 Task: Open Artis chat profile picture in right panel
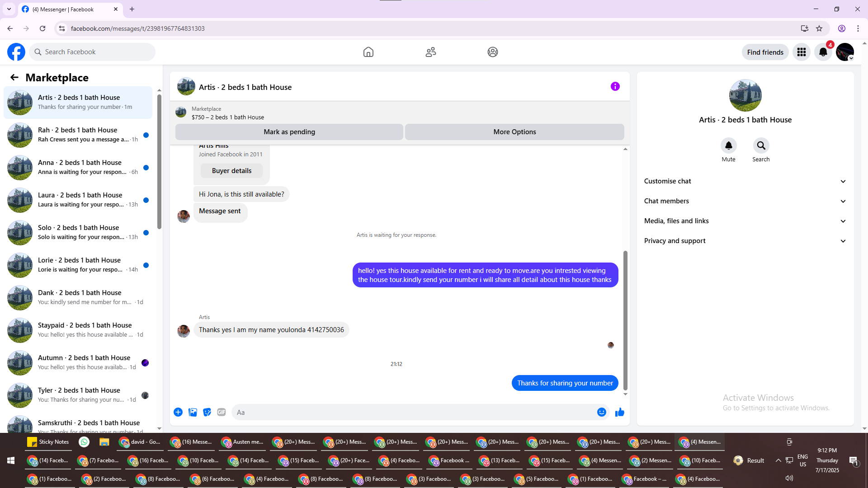click(745, 95)
